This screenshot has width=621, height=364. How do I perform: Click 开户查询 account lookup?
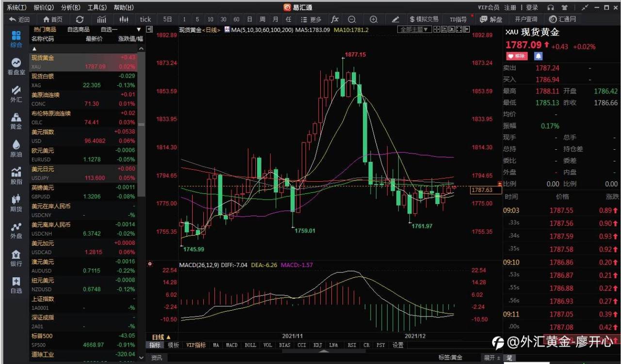tap(526, 19)
